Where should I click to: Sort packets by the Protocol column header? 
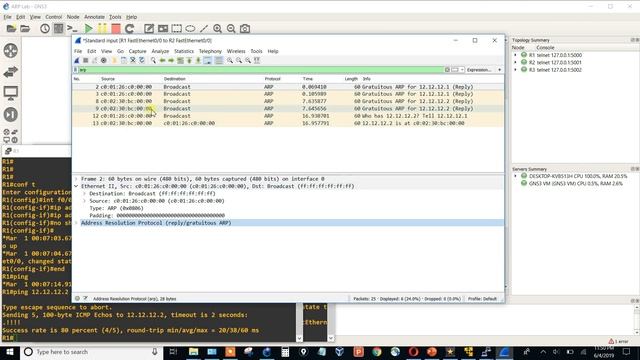273,79
